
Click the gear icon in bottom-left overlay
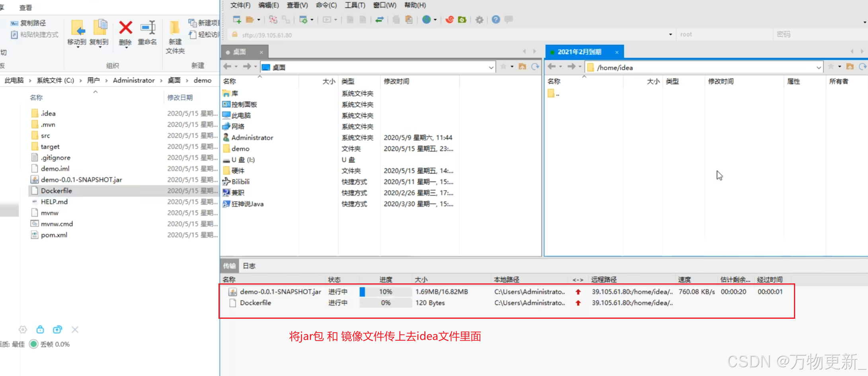(23, 329)
